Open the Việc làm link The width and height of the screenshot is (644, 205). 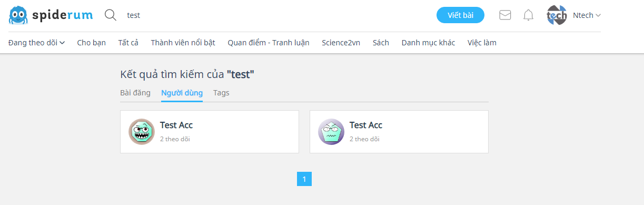click(x=482, y=43)
